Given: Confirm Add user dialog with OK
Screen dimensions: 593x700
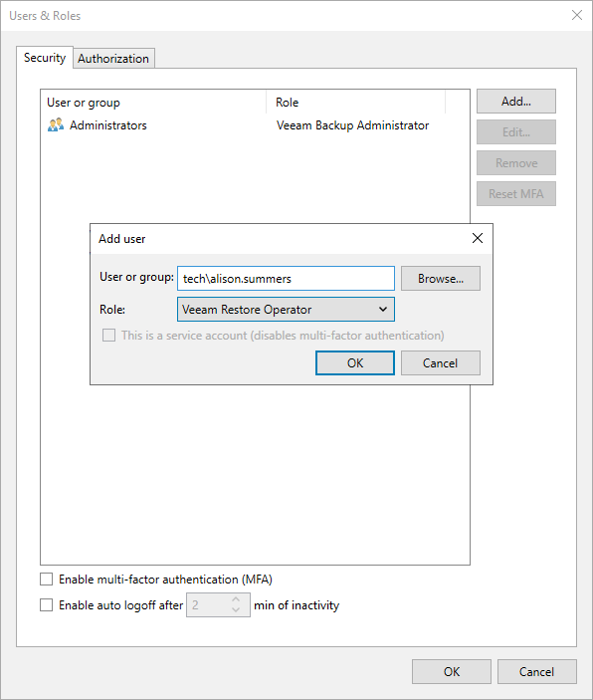Looking at the screenshot, I should (355, 363).
